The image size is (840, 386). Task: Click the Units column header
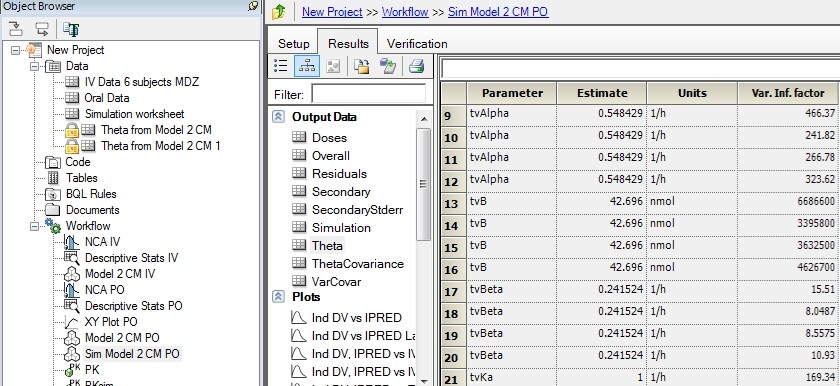pyautogui.click(x=692, y=93)
